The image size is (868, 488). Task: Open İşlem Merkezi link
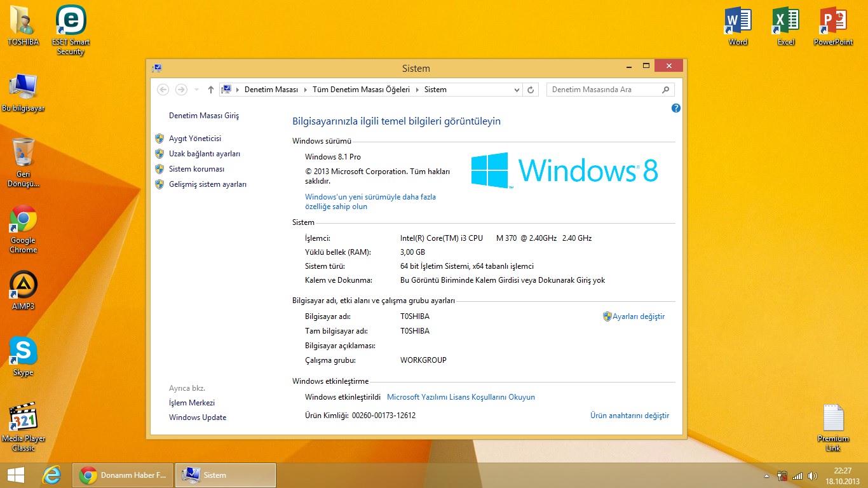192,403
